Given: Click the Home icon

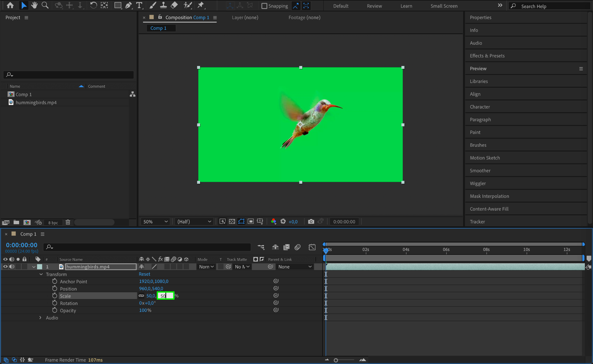Looking at the screenshot, I should click(10, 5).
